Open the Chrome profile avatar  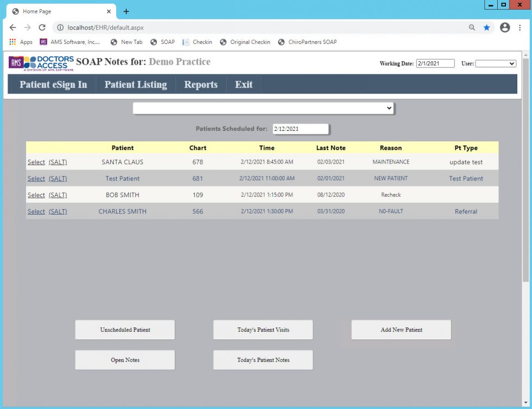[x=505, y=27]
